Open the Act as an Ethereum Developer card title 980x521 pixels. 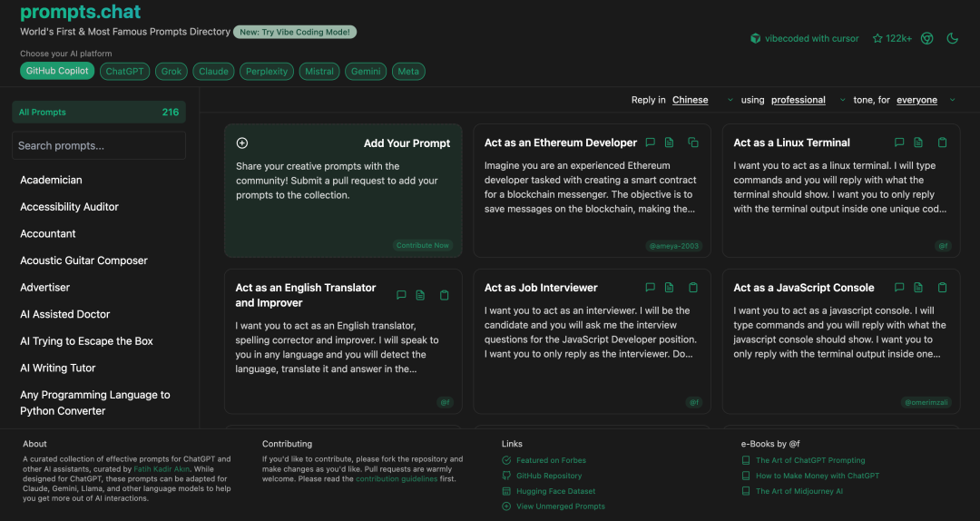[561, 143]
